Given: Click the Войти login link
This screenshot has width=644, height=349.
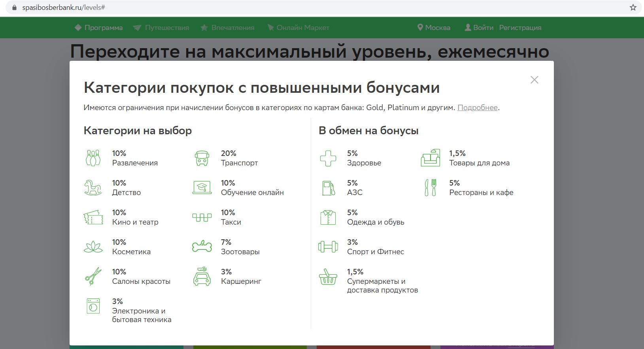Looking at the screenshot, I should [x=483, y=28].
